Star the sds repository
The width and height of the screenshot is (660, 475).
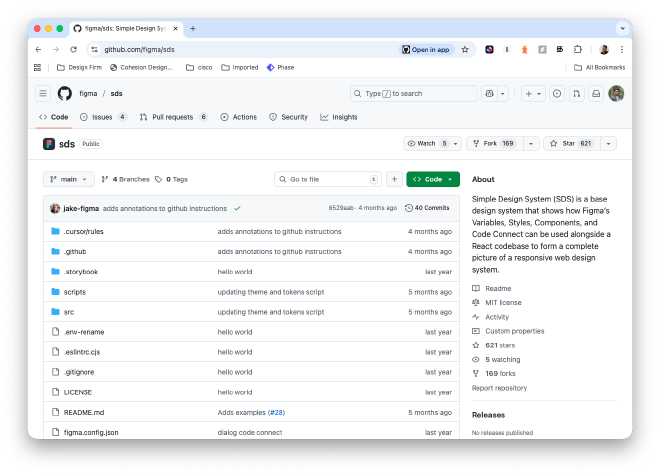tap(572, 144)
